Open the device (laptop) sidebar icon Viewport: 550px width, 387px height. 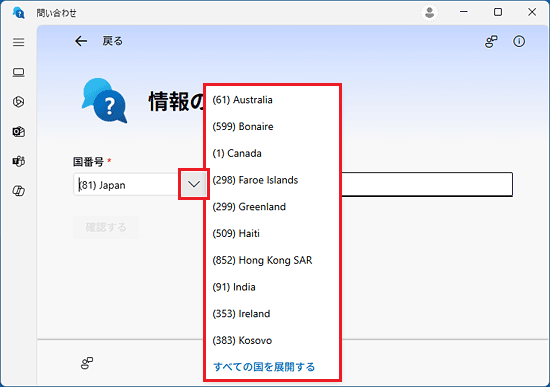coord(19,72)
